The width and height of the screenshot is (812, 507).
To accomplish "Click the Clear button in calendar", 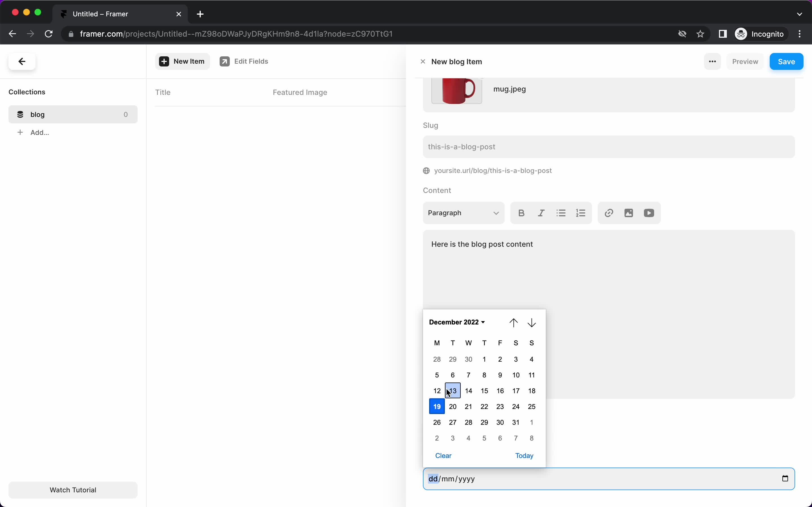I will tap(443, 455).
